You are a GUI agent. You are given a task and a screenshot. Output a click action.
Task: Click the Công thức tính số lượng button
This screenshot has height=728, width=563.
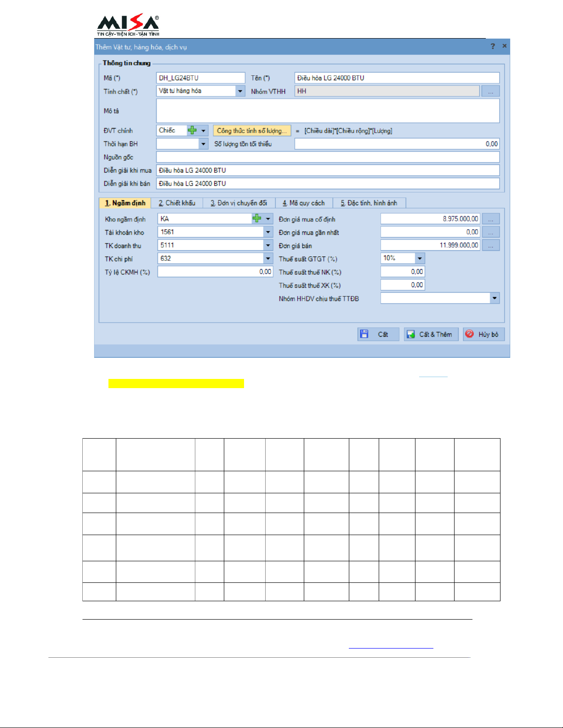point(252,131)
